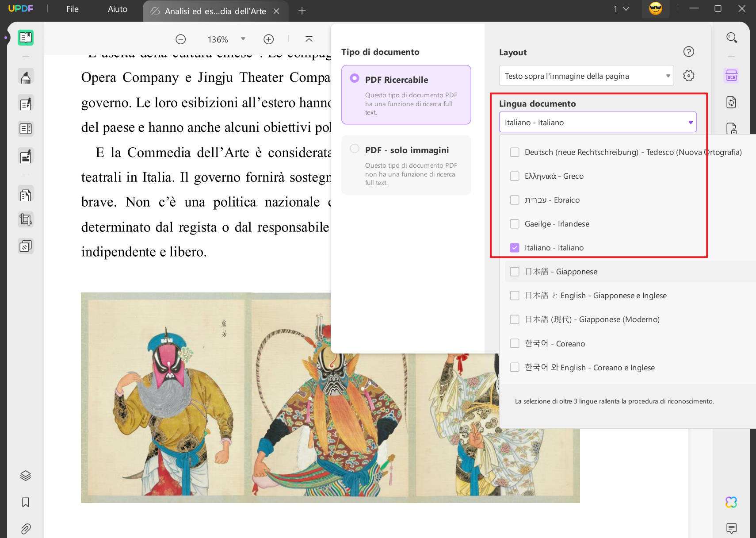Click the user avatar emoji icon
Viewport: 756px width, 538px height.
656,9
